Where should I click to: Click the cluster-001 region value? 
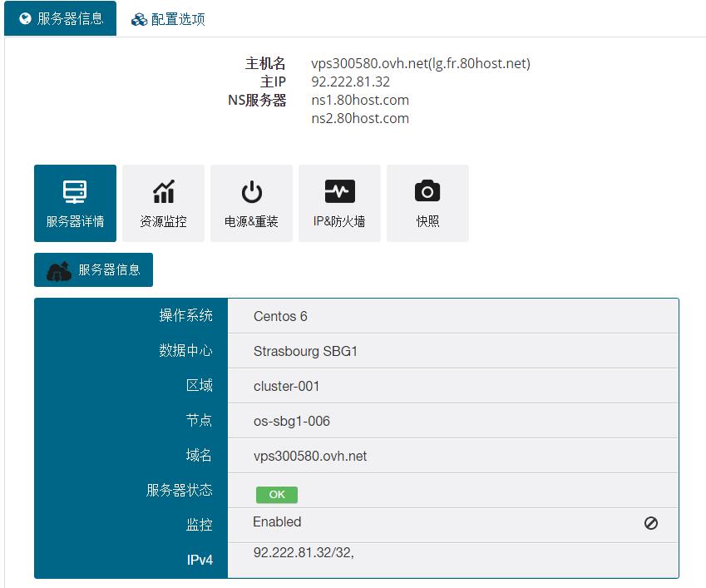click(x=286, y=386)
